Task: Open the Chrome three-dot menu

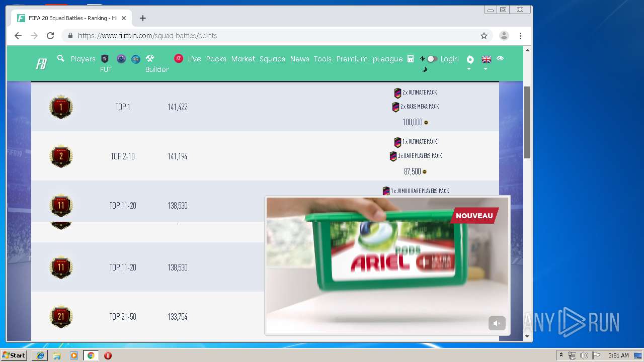Action: point(520,36)
